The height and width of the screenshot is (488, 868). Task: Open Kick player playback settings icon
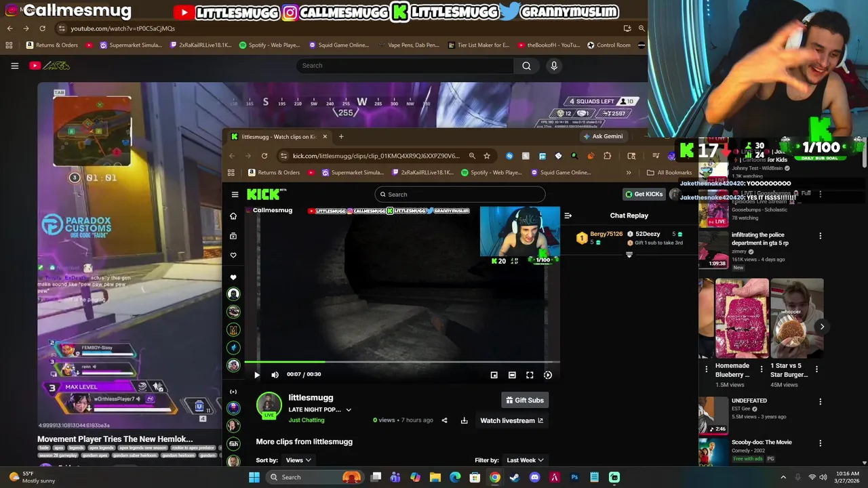pos(548,375)
